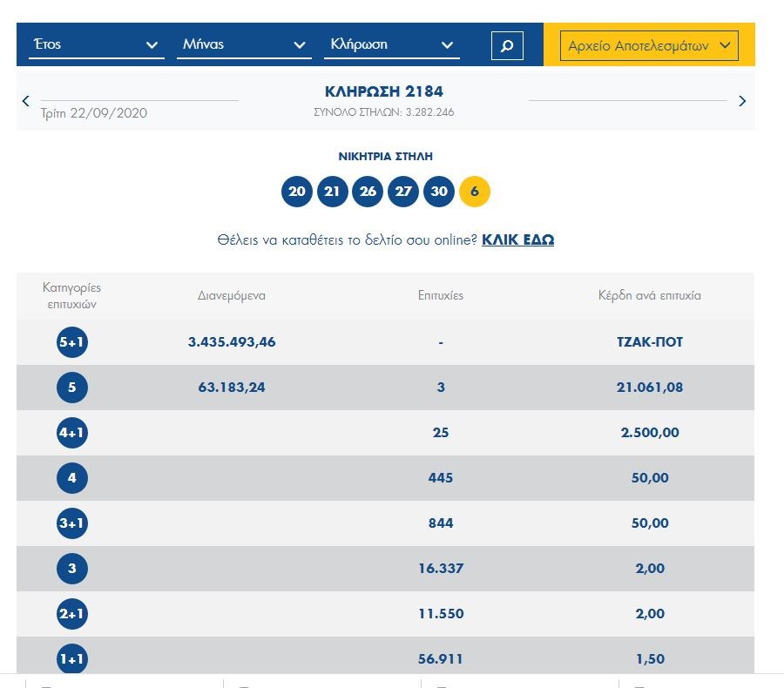The image size is (784, 688).
Task: Open the Μήνας month dropdown
Action: (x=244, y=44)
